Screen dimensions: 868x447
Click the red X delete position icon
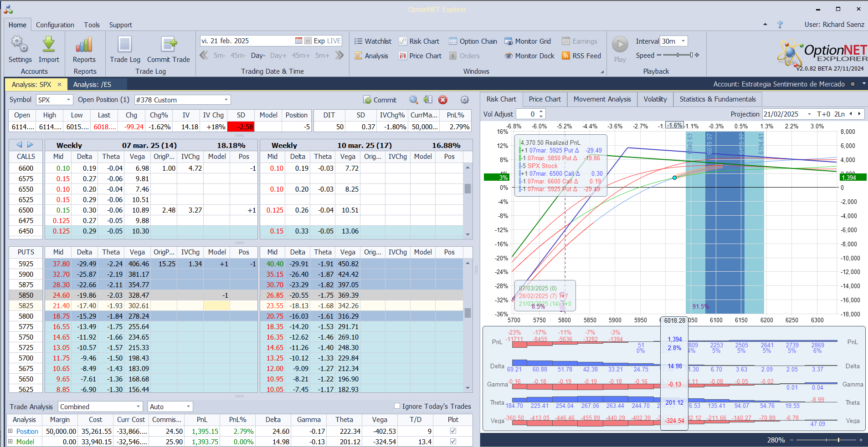(x=443, y=100)
